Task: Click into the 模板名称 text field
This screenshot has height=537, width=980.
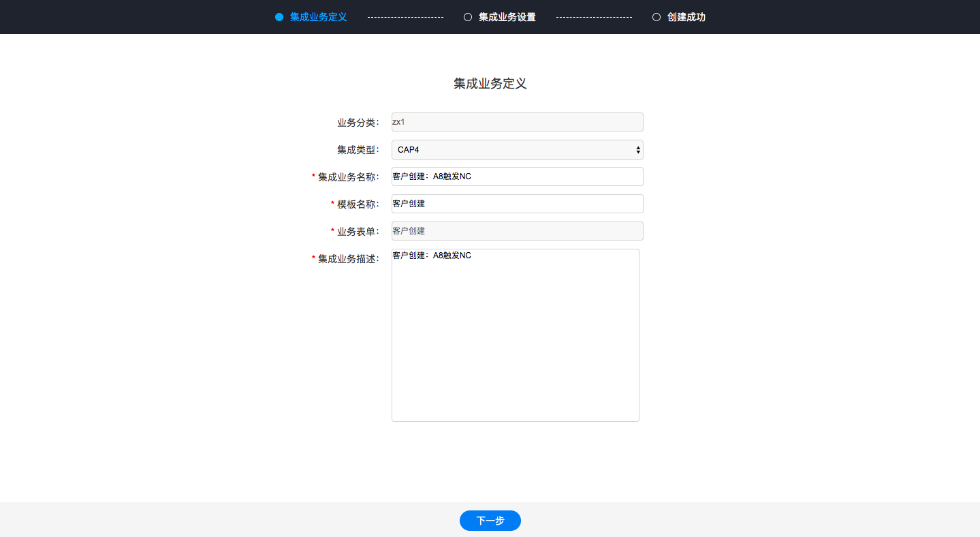Action: 517,204
